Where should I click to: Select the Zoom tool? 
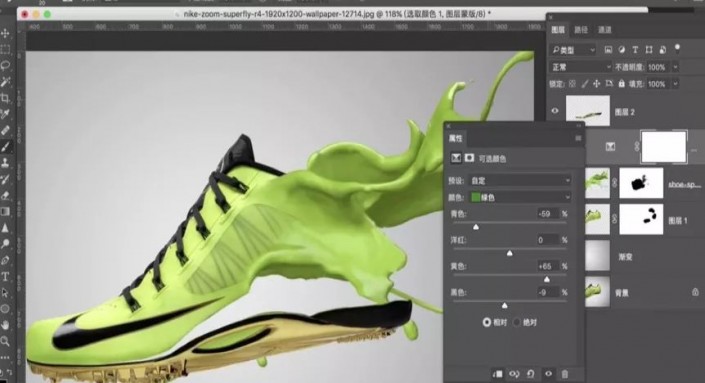coord(5,341)
